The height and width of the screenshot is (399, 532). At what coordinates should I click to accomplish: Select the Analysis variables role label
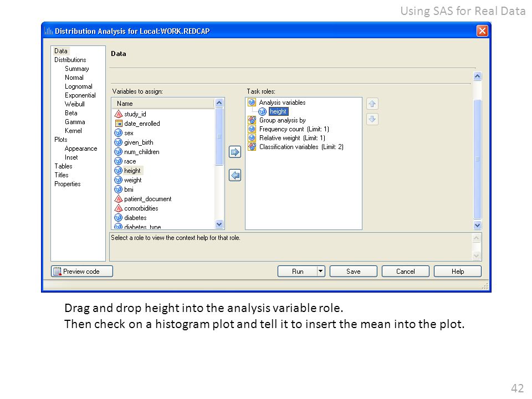click(x=282, y=102)
